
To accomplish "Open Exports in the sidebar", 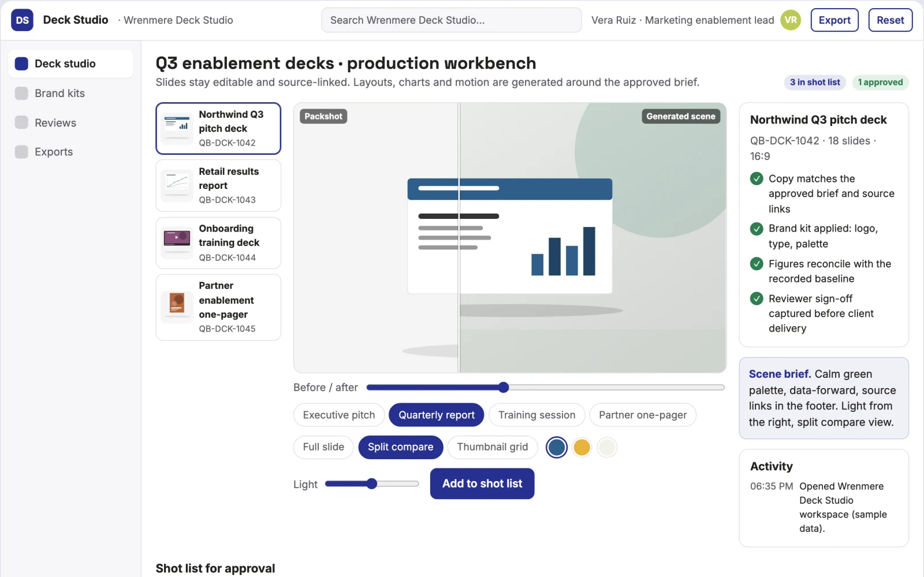I will 70,152.
